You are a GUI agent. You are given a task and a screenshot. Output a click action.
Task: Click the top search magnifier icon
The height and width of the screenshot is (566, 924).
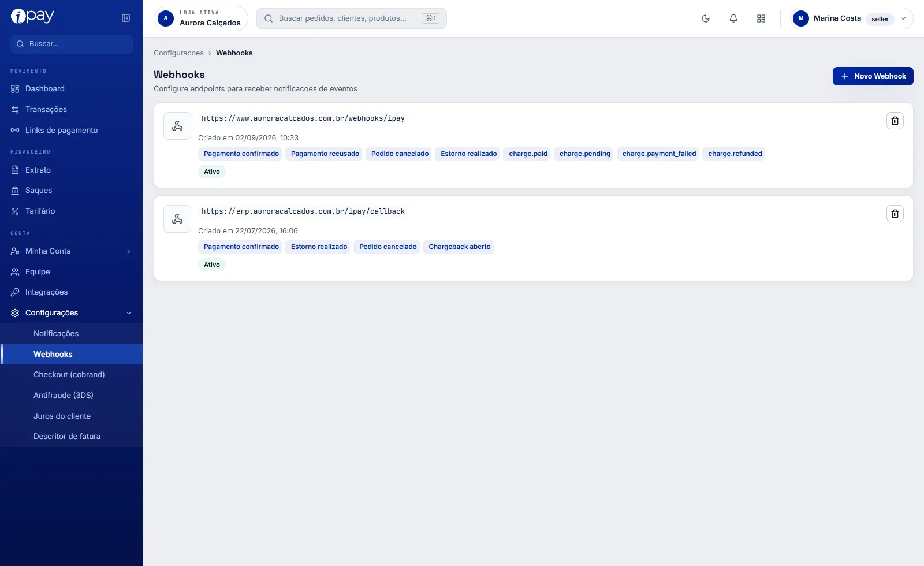click(269, 18)
